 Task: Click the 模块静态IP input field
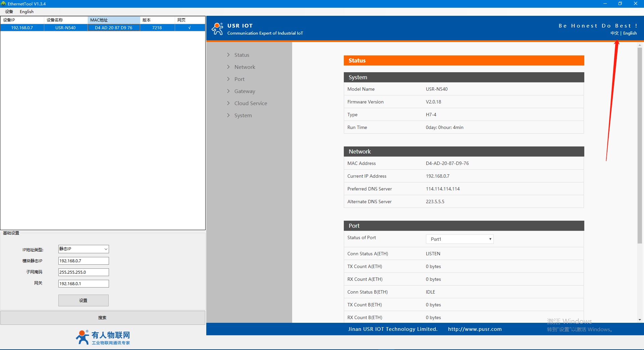[x=84, y=261]
